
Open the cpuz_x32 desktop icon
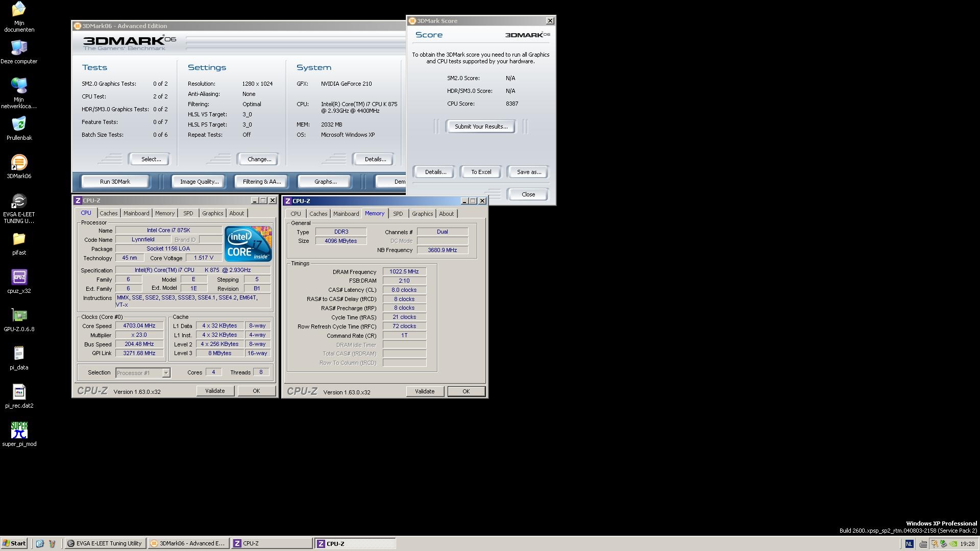[x=19, y=278]
